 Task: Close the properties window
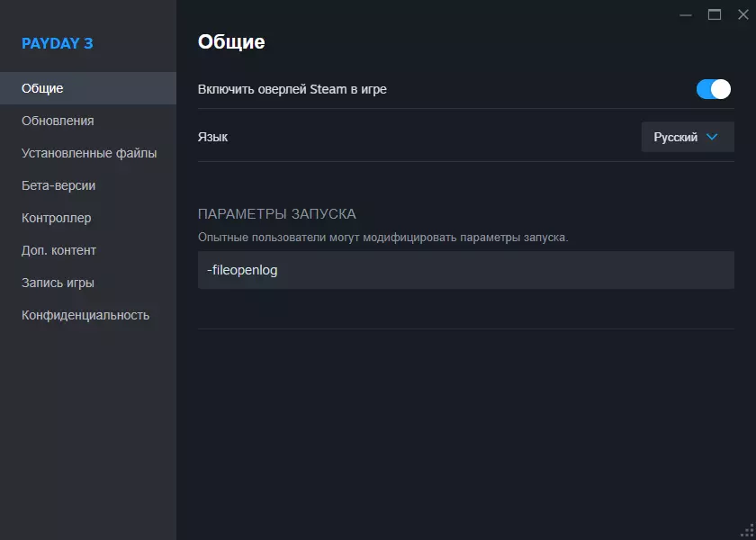(742, 14)
